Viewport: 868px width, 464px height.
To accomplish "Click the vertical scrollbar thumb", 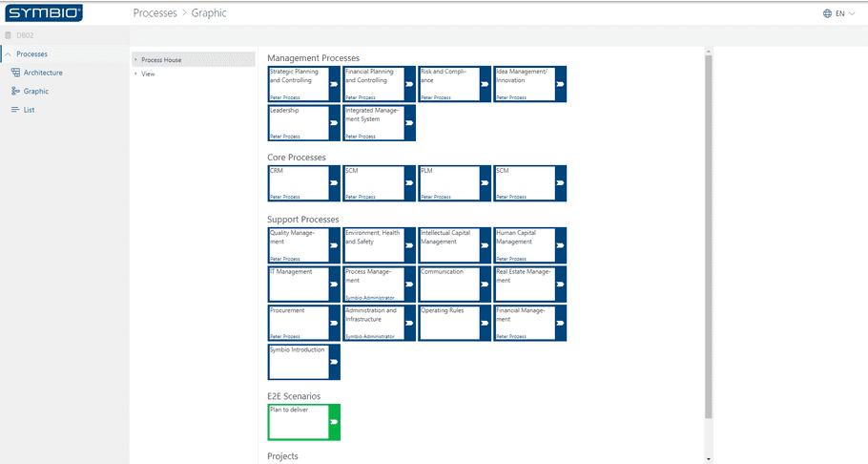I will (x=708, y=237).
